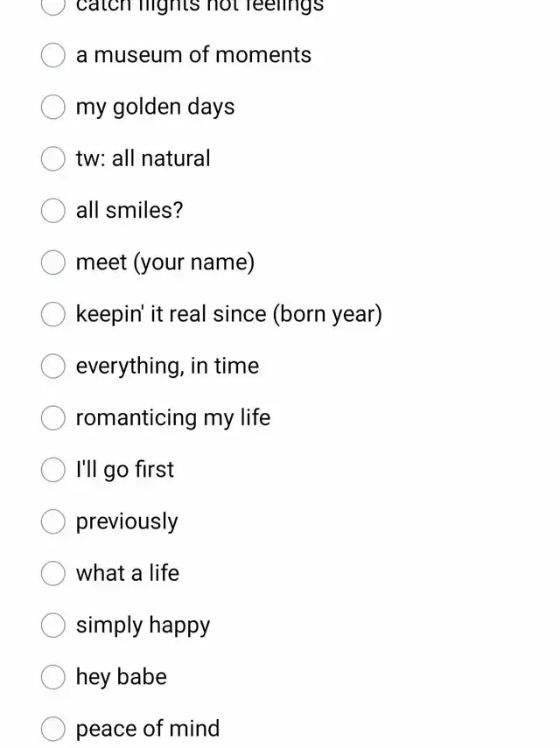Select the 'everything, in time' option

53,366
